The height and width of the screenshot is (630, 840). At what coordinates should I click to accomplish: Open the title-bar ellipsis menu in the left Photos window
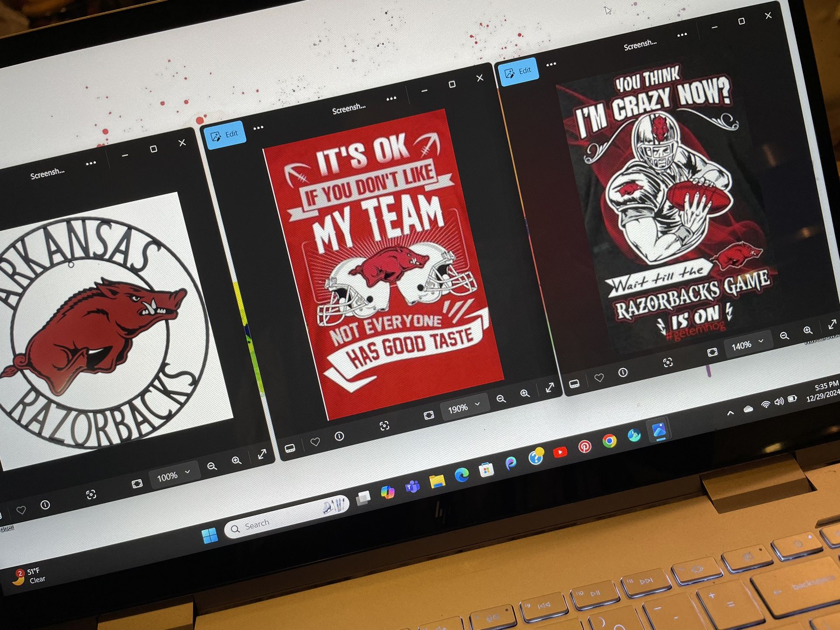click(91, 163)
